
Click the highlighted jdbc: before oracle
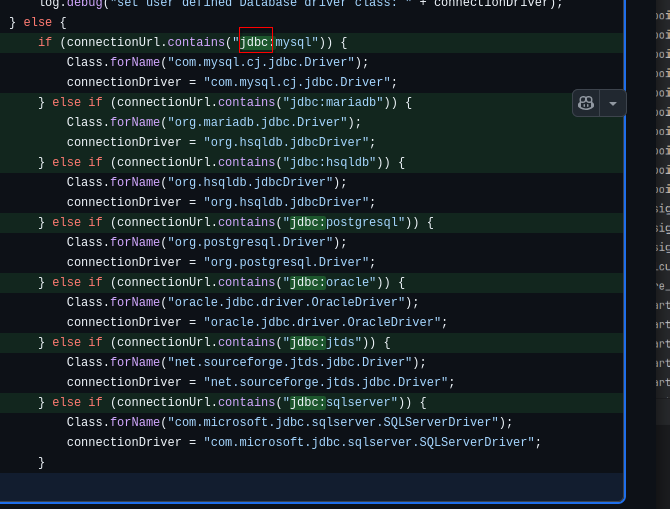point(304,282)
